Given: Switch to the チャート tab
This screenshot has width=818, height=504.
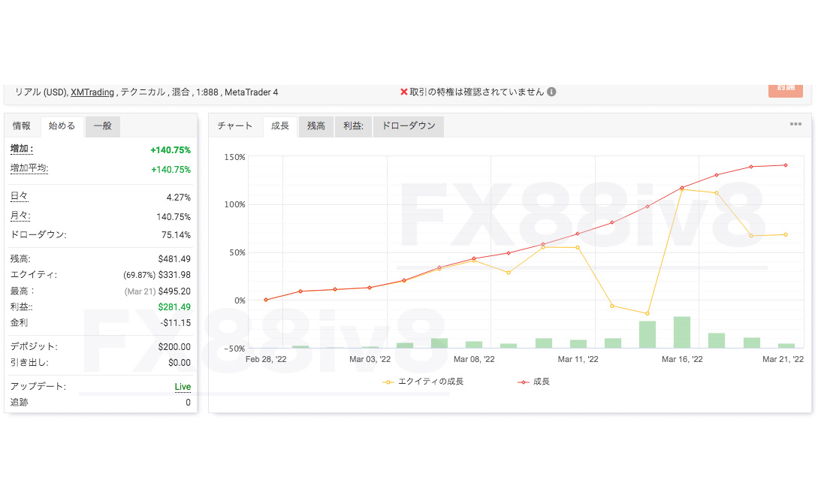Looking at the screenshot, I should [235, 125].
